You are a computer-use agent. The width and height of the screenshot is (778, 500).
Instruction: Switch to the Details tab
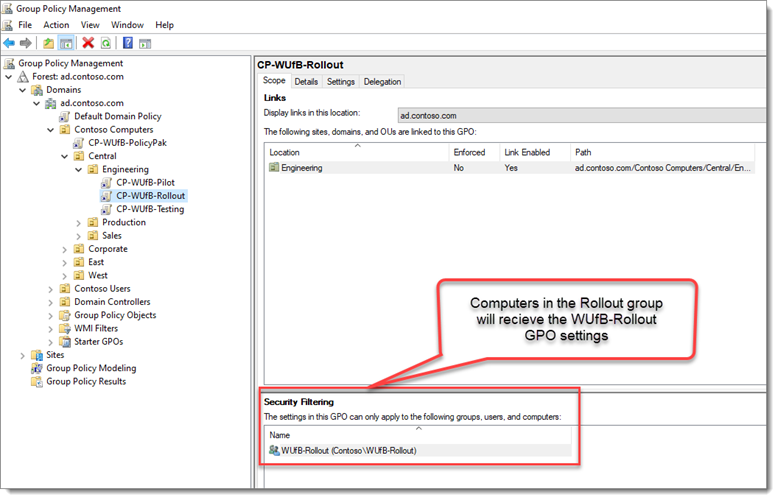tap(306, 82)
